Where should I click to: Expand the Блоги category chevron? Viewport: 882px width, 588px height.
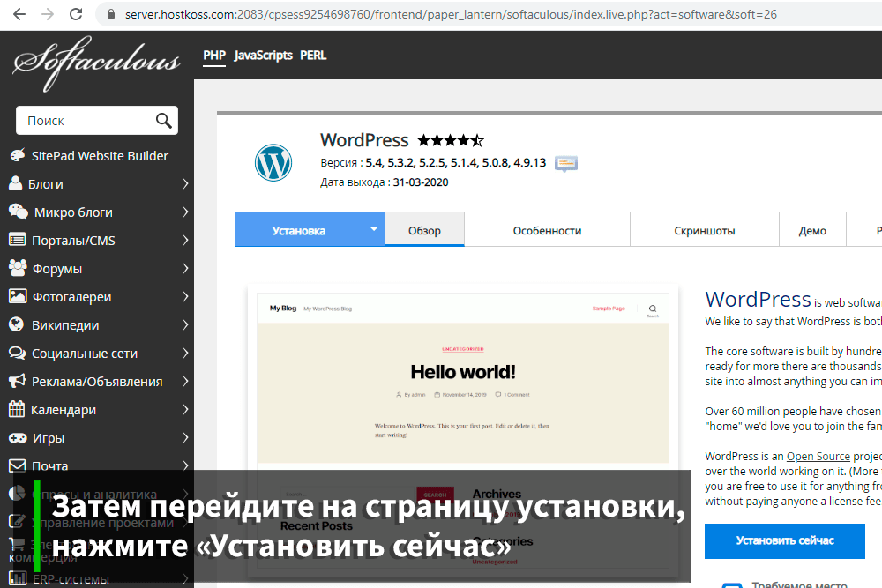click(185, 184)
